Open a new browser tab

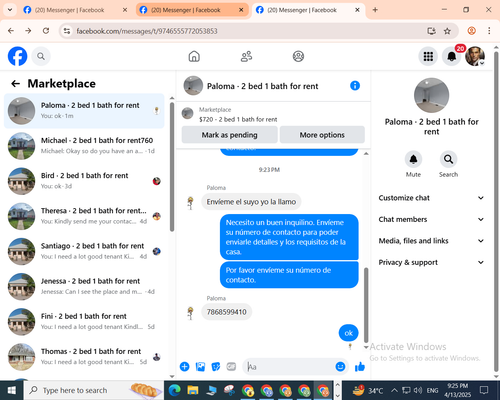(375, 10)
